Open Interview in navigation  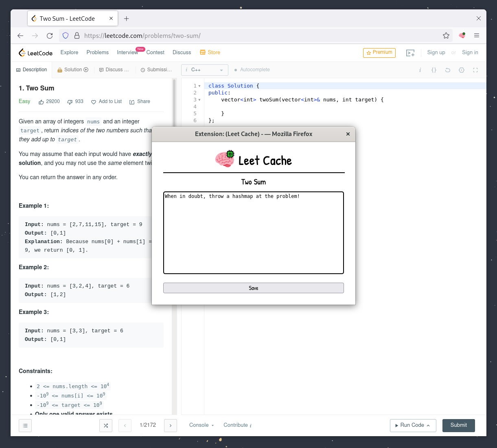[x=127, y=52]
